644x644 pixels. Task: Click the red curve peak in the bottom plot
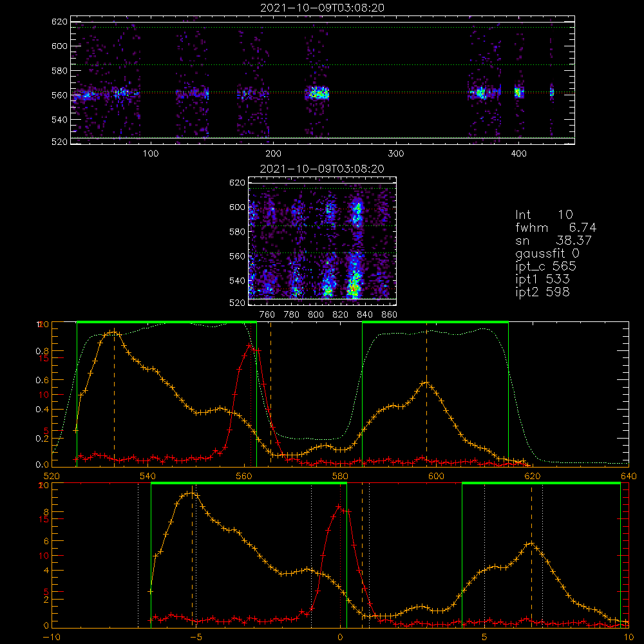click(x=339, y=507)
